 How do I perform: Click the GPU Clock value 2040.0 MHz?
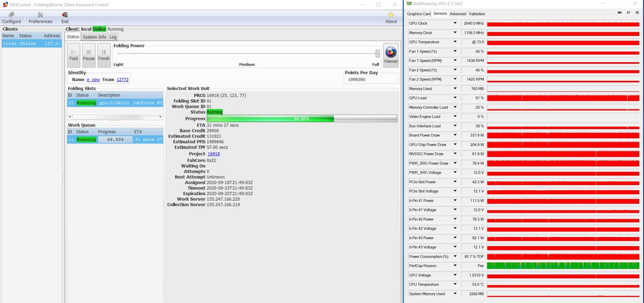point(473,23)
